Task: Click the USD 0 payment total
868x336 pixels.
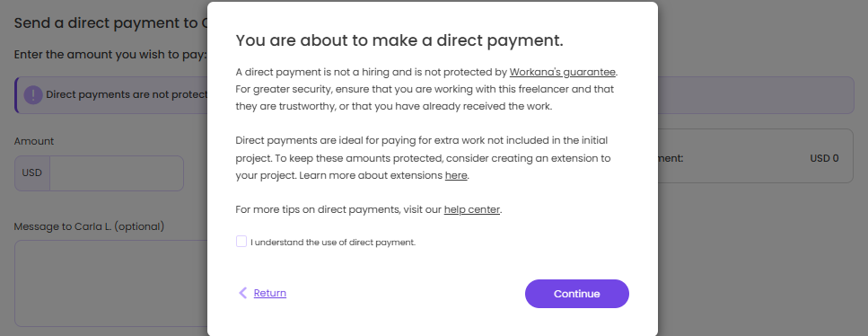Action: tap(824, 159)
